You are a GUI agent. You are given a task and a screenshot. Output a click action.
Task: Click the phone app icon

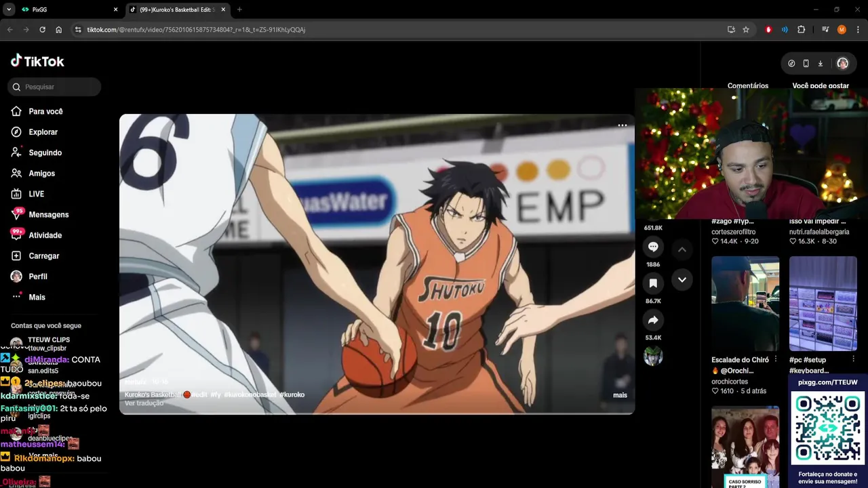pos(806,63)
